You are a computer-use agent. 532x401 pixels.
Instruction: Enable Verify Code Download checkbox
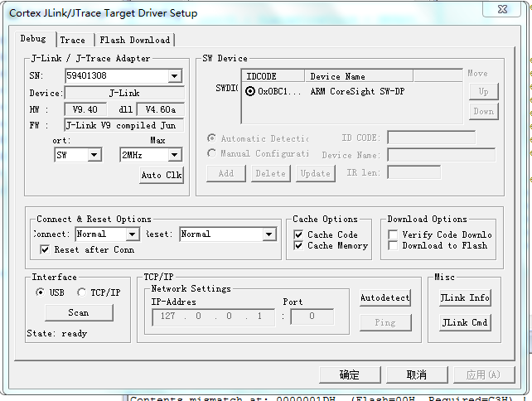pos(393,234)
